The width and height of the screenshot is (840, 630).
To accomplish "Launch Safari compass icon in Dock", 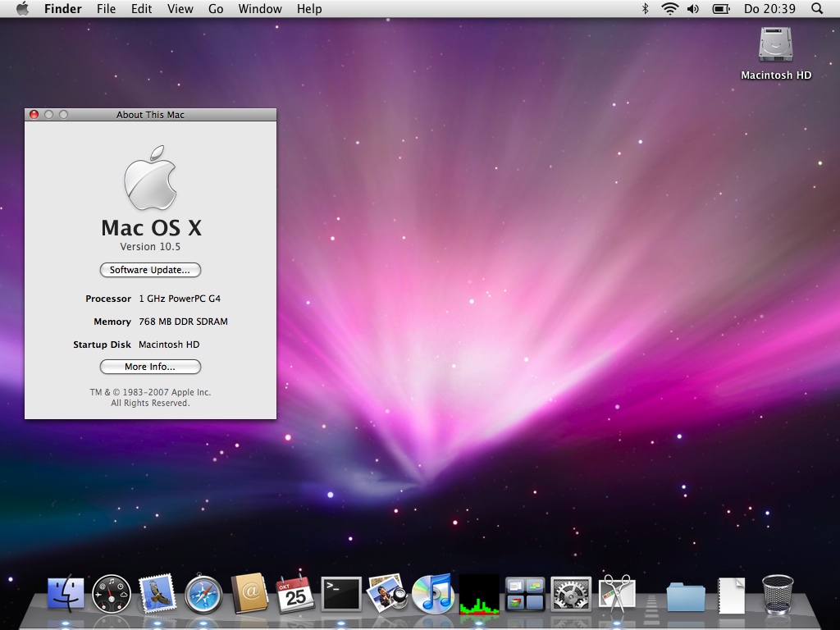I will tap(203, 594).
